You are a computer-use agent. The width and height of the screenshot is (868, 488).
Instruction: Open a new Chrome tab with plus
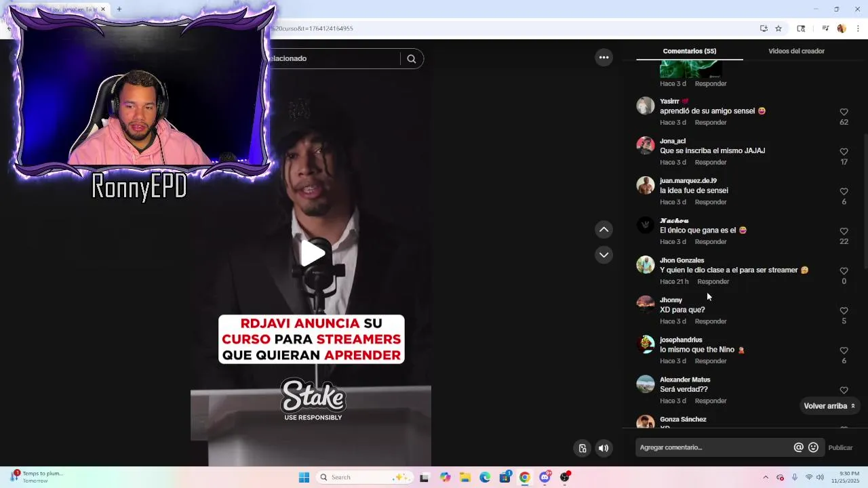tap(119, 9)
